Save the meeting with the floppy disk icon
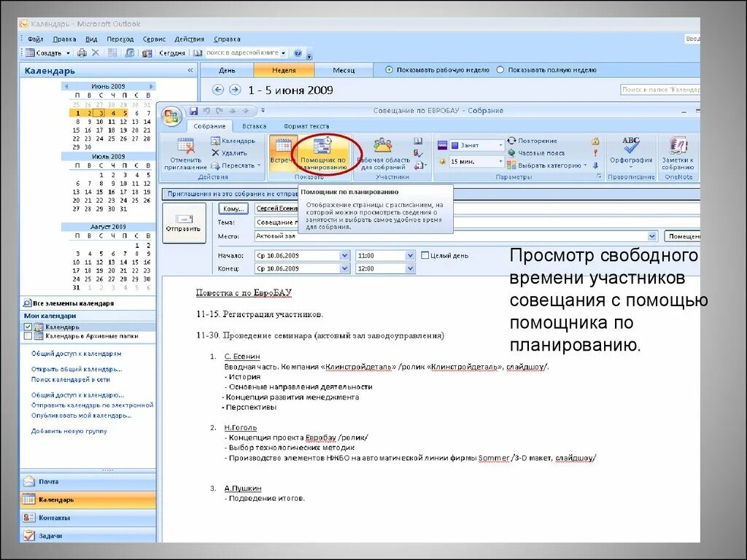Image resolution: width=747 pixels, height=560 pixels. coord(193,111)
